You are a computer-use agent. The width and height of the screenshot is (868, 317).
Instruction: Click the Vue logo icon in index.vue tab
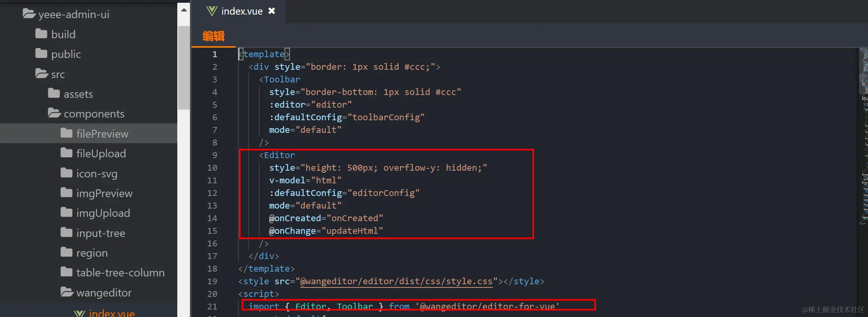[212, 11]
